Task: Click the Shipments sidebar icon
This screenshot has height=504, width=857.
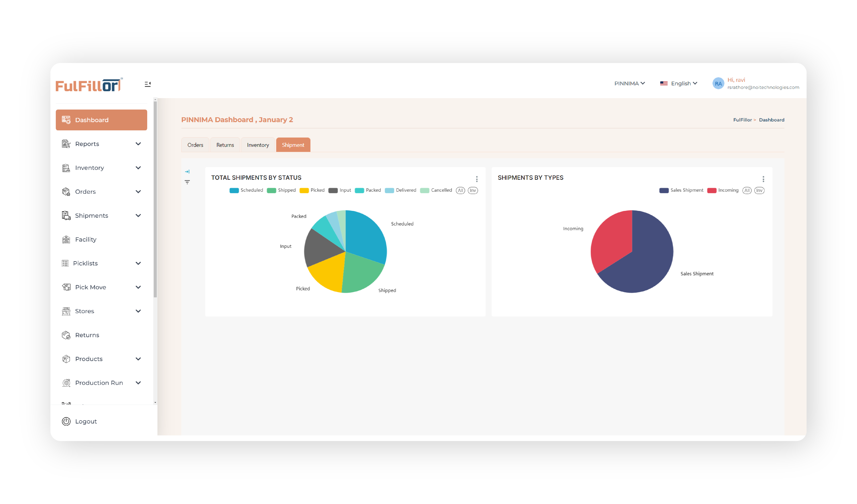Action: (x=66, y=215)
